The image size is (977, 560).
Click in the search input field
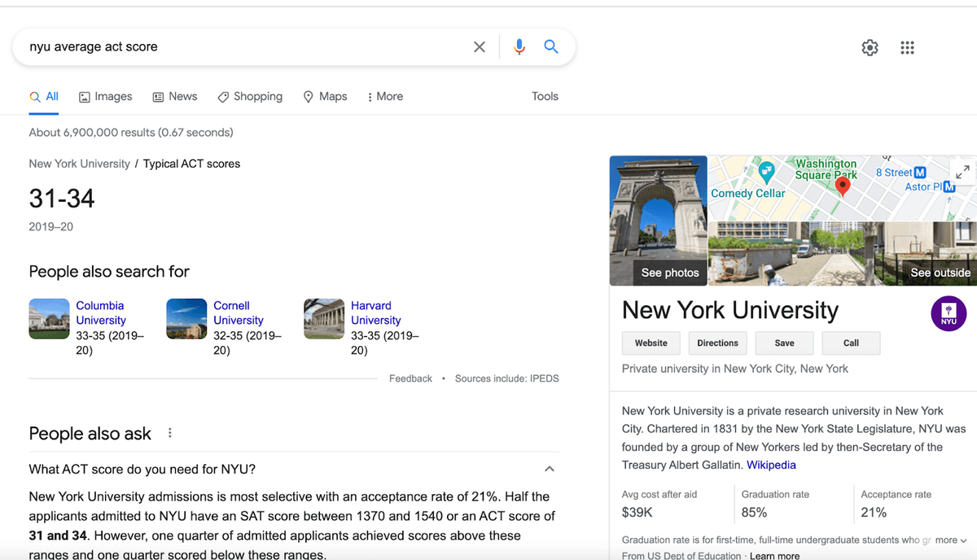tap(244, 47)
